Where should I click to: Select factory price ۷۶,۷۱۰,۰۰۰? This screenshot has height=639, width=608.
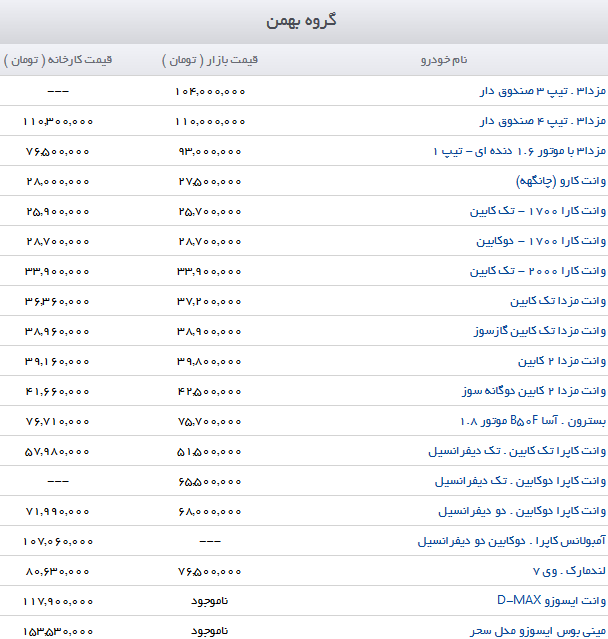[57, 421]
